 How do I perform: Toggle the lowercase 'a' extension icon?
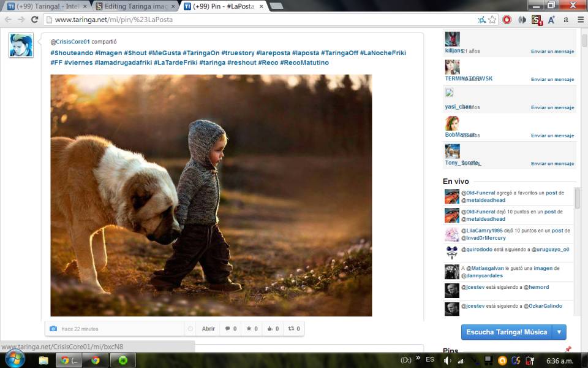click(566, 20)
